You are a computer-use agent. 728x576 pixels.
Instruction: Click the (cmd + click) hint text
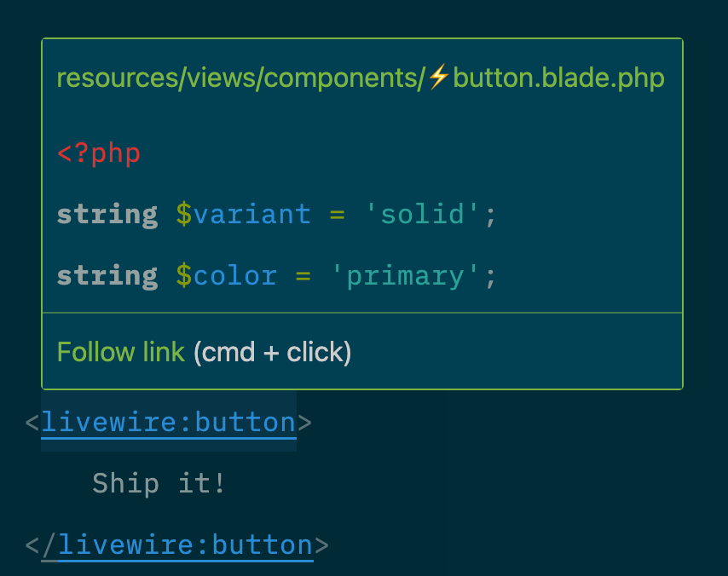272,352
